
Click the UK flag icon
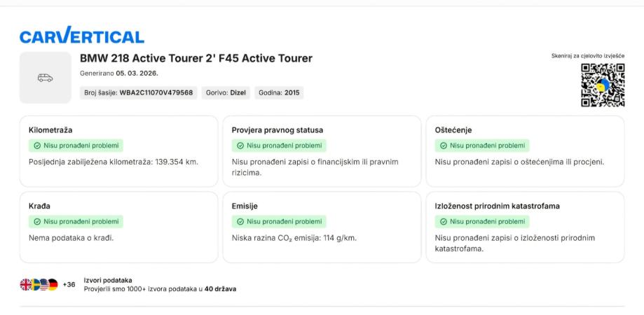click(x=26, y=284)
